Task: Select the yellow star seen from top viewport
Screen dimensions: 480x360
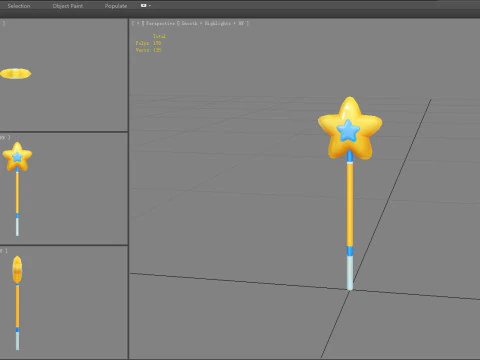Action: [16, 74]
